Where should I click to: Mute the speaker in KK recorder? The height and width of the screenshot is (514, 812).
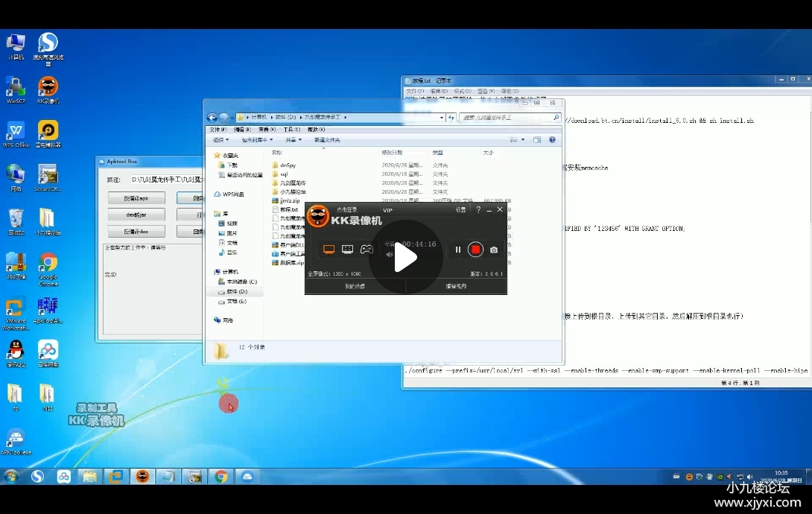coord(389,254)
